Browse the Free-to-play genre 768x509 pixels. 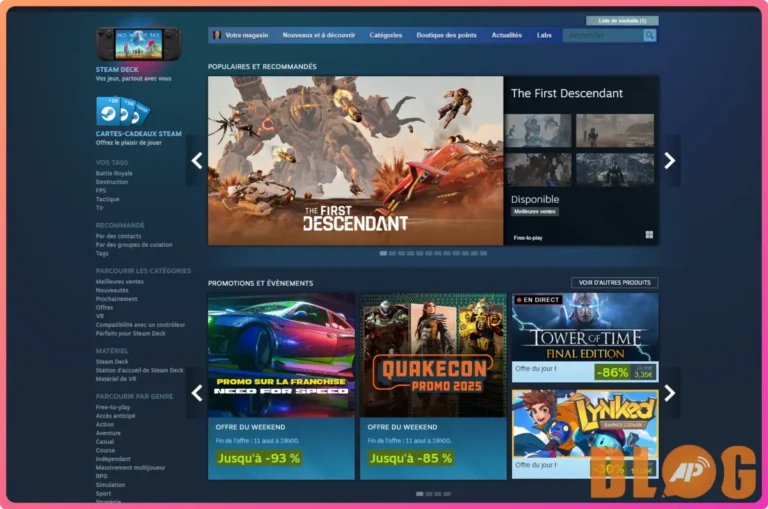point(113,407)
